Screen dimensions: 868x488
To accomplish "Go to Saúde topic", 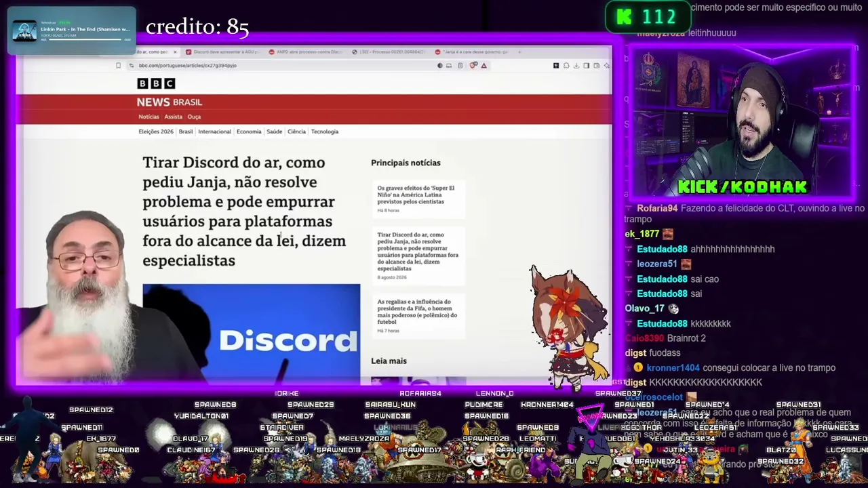I will click(275, 131).
